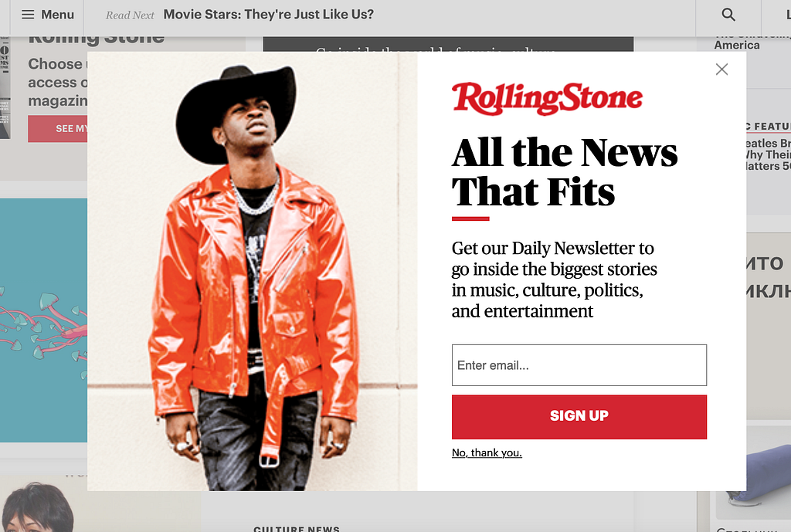Focus the Enter email field
The height and width of the screenshot is (532, 791).
[x=579, y=365]
